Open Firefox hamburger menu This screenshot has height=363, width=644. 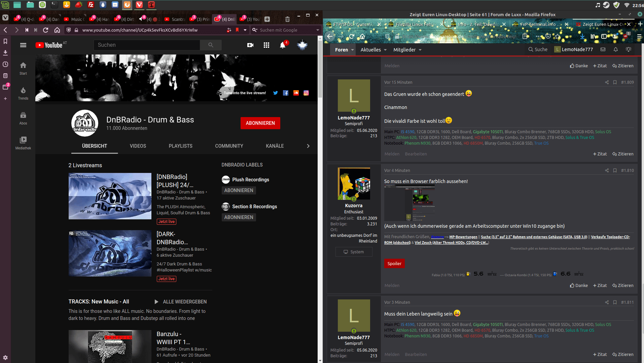pyautogui.click(x=639, y=36)
